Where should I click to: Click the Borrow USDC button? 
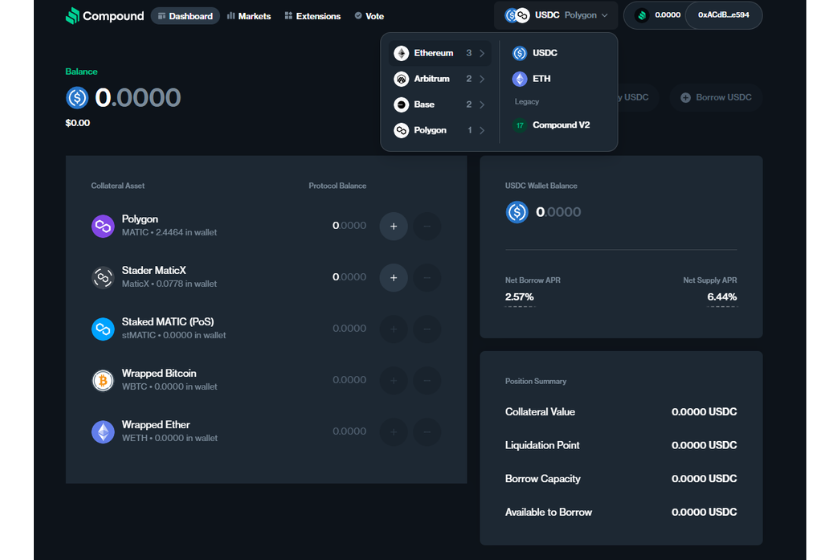point(716,98)
